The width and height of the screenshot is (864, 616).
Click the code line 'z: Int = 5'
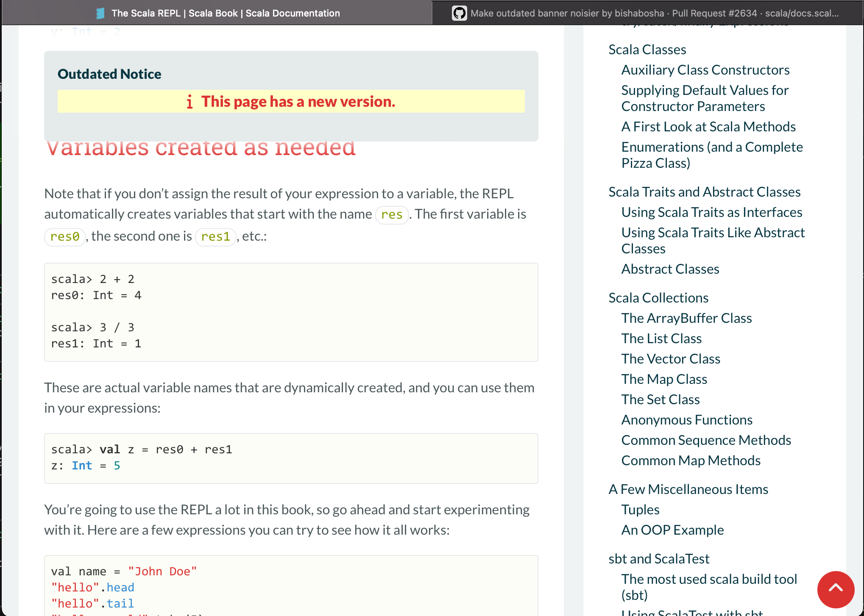86,466
